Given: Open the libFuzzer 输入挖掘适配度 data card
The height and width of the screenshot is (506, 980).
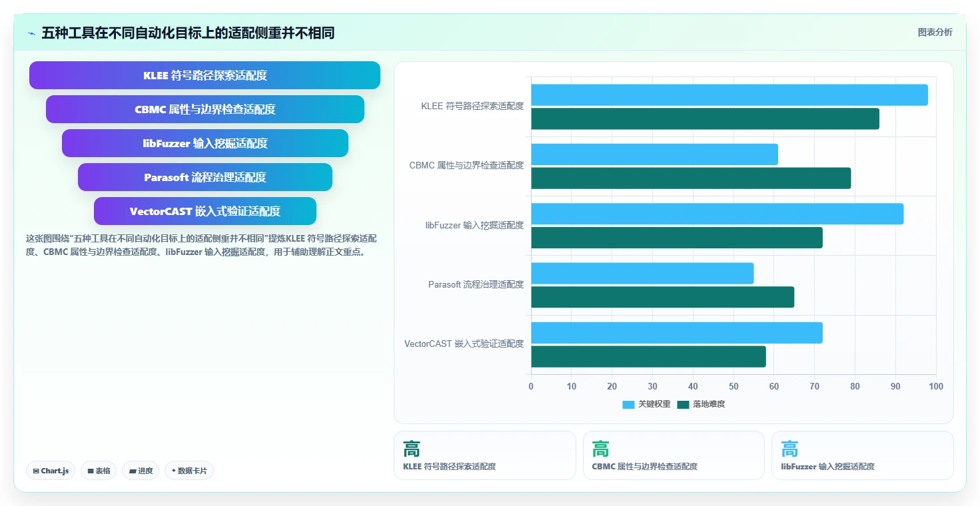Looking at the screenshot, I should [863, 455].
